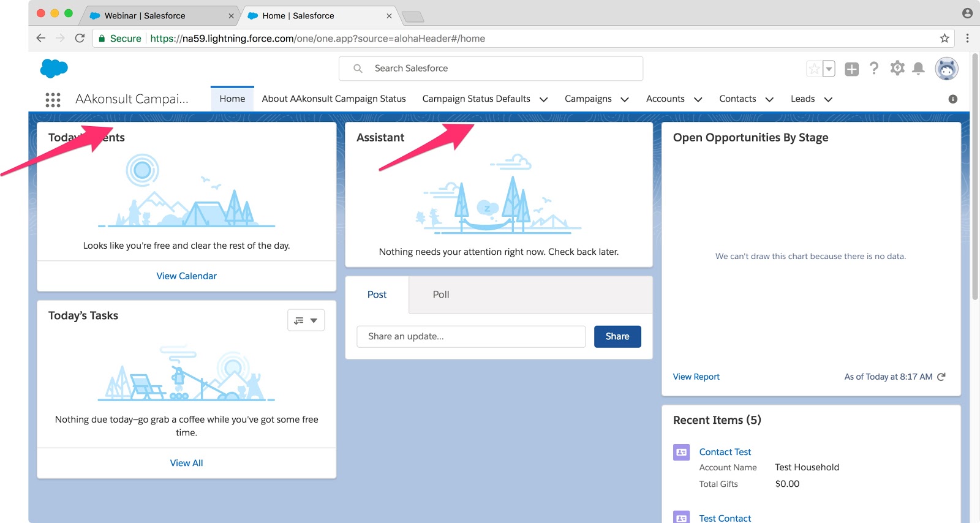Open the View Calendar link
The width and height of the screenshot is (980, 523).
pyautogui.click(x=186, y=276)
